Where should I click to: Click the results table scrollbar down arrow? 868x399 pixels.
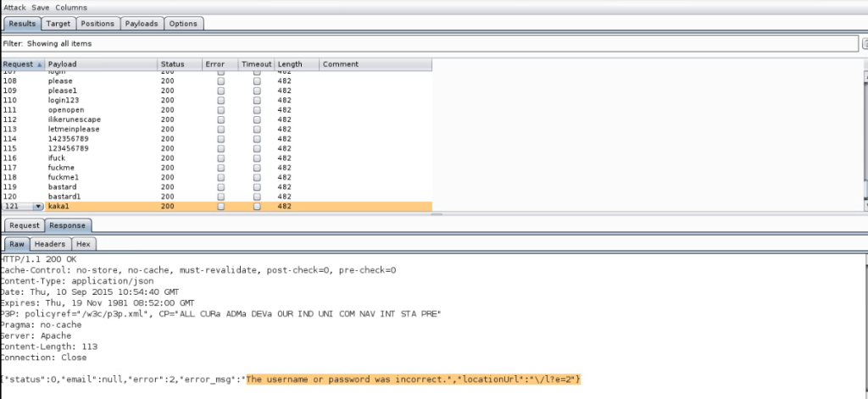coord(865,206)
